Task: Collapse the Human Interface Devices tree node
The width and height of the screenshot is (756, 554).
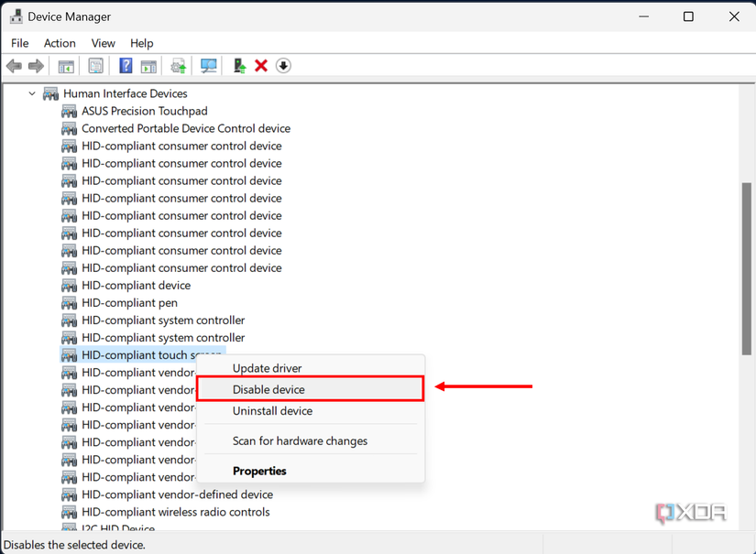Action: coord(32,93)
